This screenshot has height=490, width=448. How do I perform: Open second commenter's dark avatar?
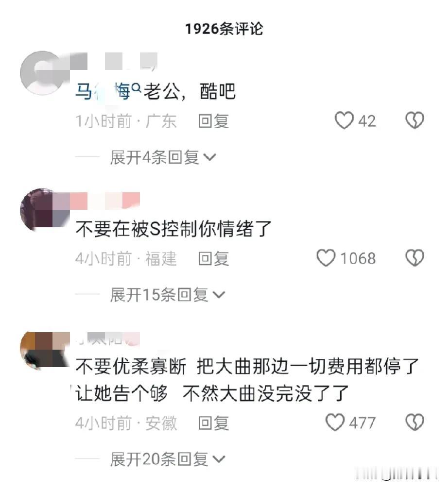click(41, 210)
